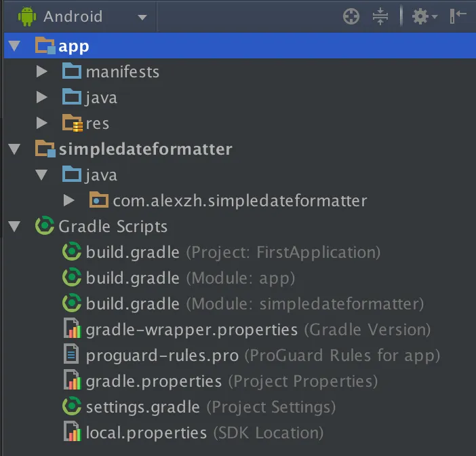
Task: Click the com.alexzh.simpledateformatter package icon
Action: click(x=99, y=199)
